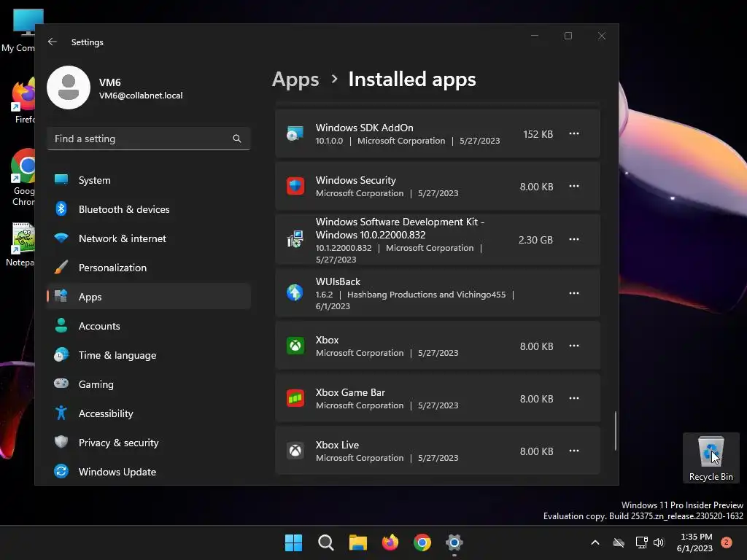747x560 pixels.
Task: Click the WUIsBack app icon
Action: [295, 292]
